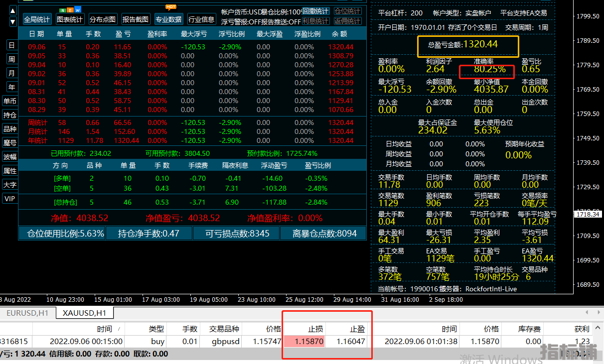
Task: Select 分布点图 distribution plot
Action: click(103, 20)
